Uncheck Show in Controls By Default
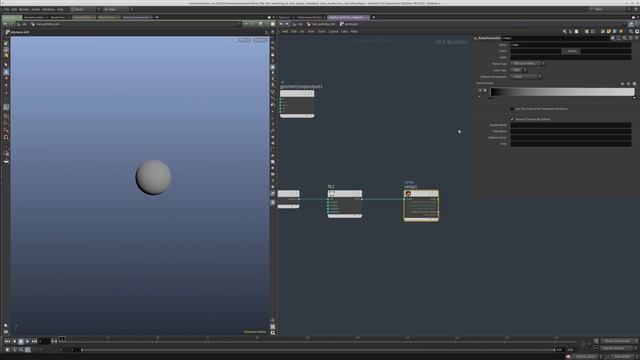Image resolution: width=640 pixels, height=360 pixels. pos(512,119)
